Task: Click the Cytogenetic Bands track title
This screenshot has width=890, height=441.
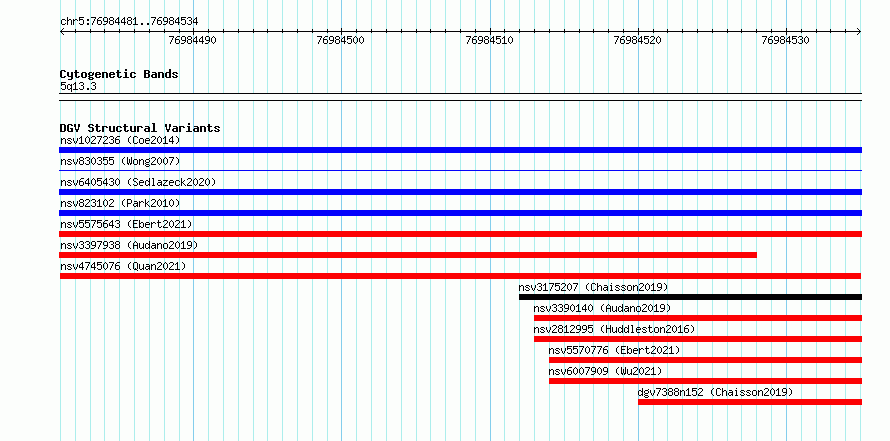Action: (119, 74)
